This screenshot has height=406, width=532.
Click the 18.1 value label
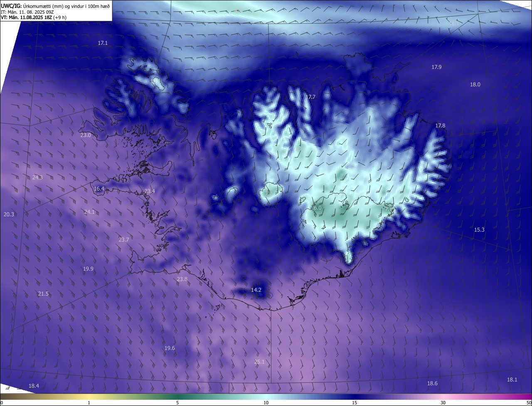[512, 380]
